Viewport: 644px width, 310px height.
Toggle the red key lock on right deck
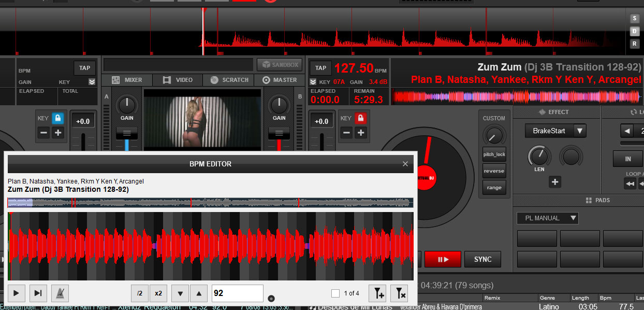(360, 118)
